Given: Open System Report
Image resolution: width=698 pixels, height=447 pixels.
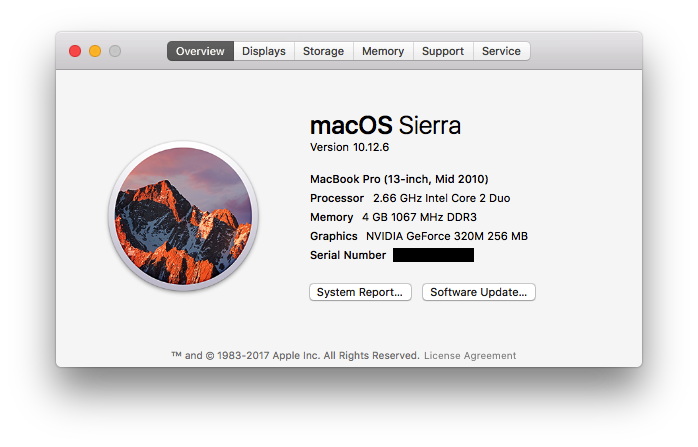Looking at the screenshot, I should (x=360, y=292).
